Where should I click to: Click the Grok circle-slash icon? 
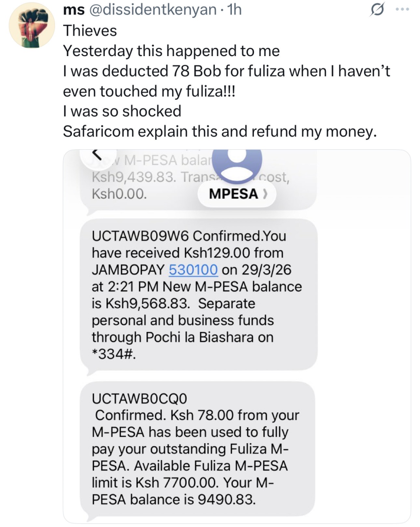click(377, 10)
